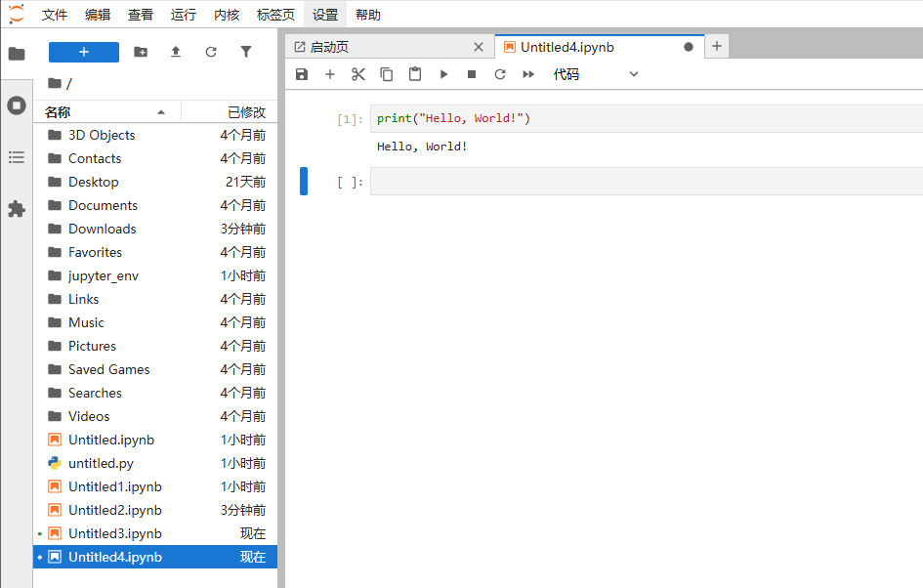This screenshot has width=923, height=588.
Task: Select the Music folder
Action: click(x=155, y=322)
